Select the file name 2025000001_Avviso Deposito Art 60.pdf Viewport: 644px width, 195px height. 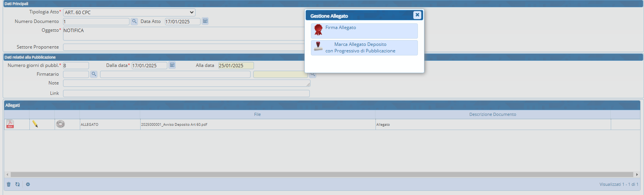pos(174,125)
